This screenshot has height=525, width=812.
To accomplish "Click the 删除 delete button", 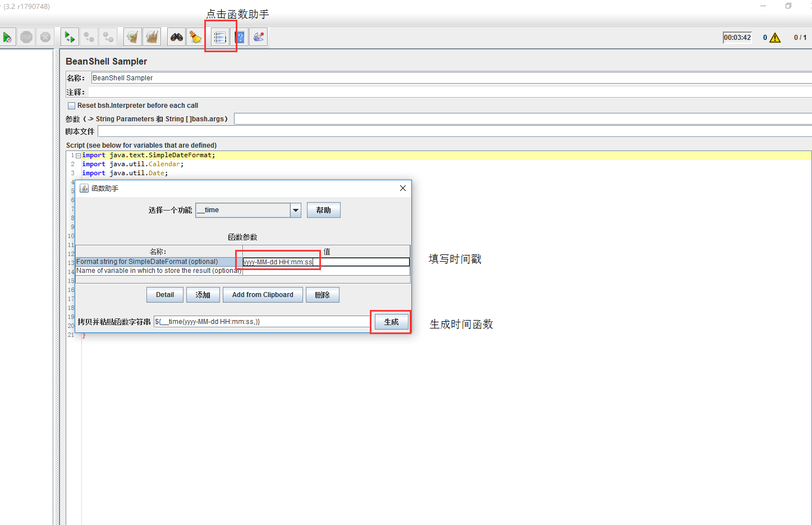I will click(x=323, y=295).
